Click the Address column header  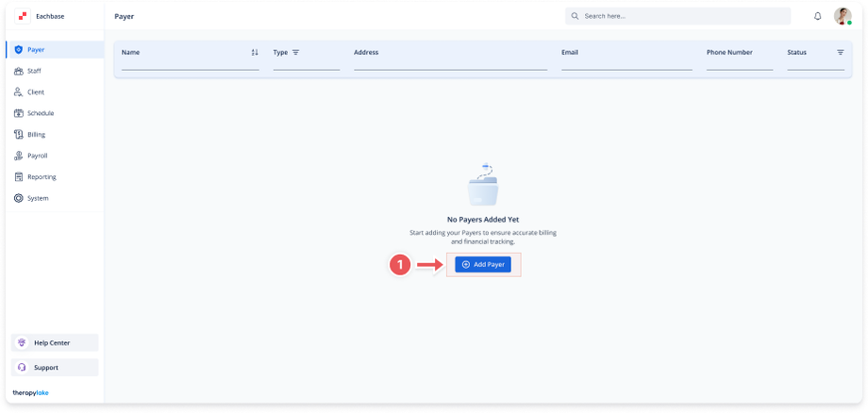pos(366,53)
